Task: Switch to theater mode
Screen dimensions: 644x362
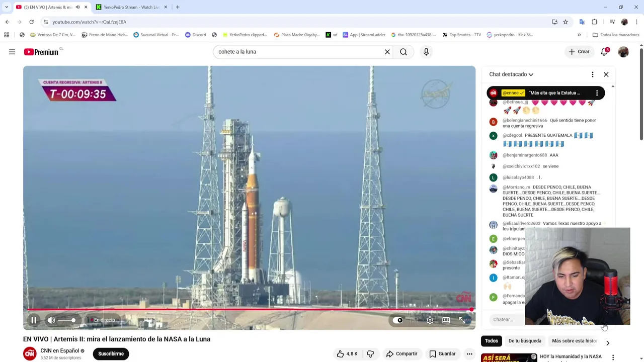Action: point(446,320)
